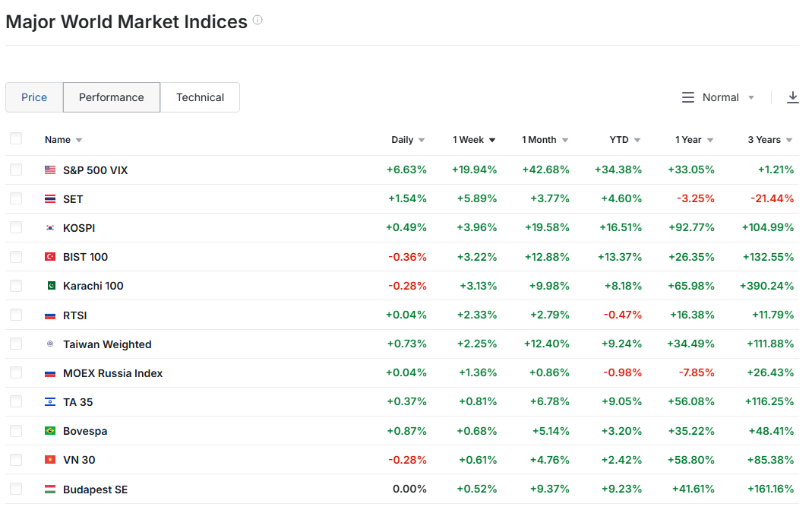Click the US flag beside S&P 500 VIX
This screenshot has width=812, height=507.
pyautogui.click(x=50, y=170)
